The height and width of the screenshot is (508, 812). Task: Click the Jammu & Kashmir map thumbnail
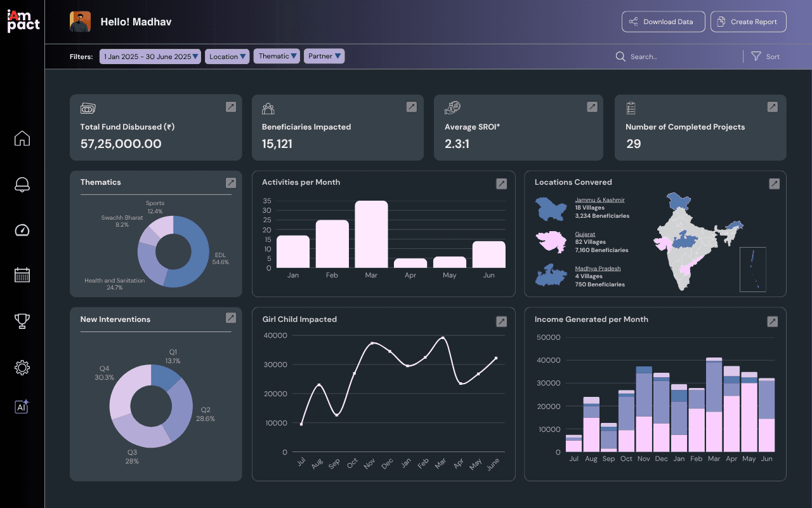point(551,208)
